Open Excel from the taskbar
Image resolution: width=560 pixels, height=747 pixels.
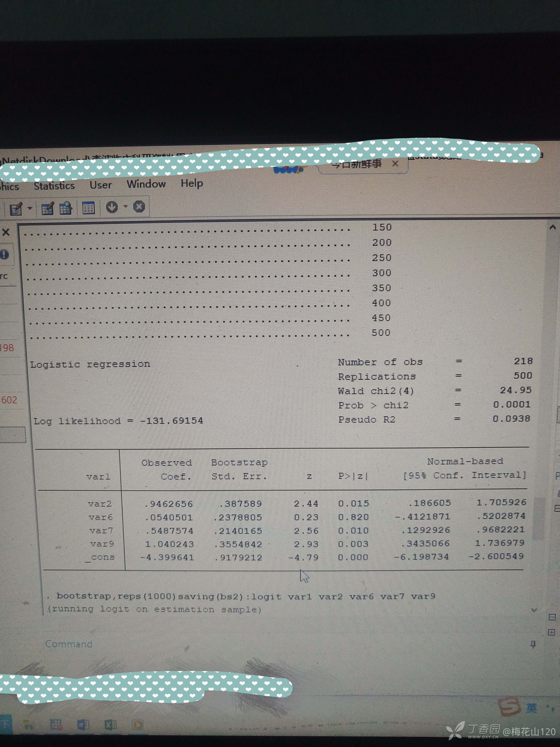(110, 724)
